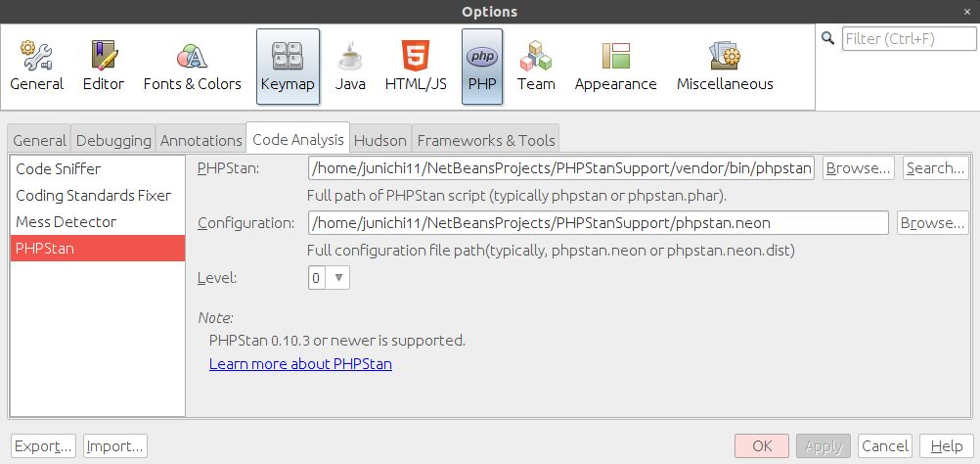
Task: Select Mess Detector in the list
Action: tap(67, 221)
